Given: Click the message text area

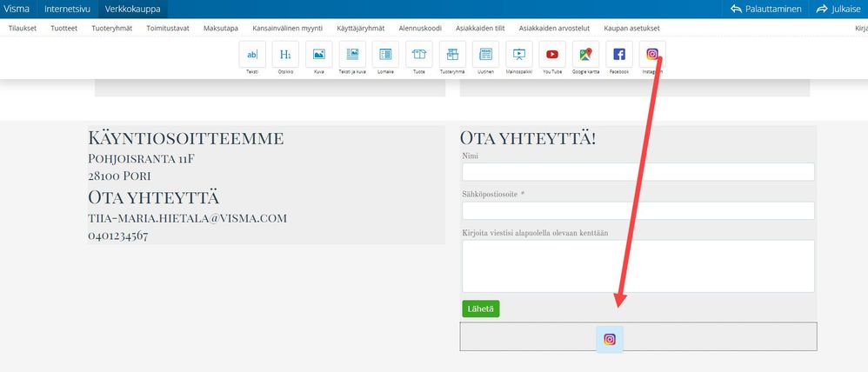Looking at the screenshot, I should [x=638, y=266].
